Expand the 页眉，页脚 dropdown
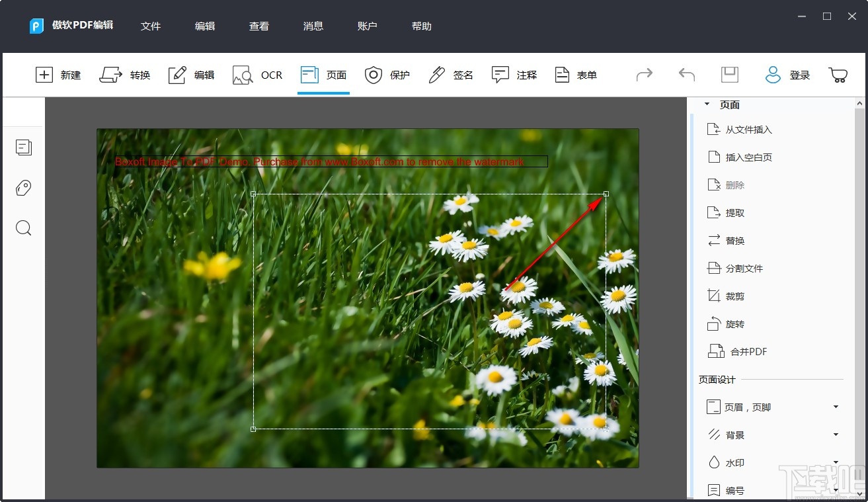Image resolution: width=868 pixels, height=502 pixels. (x=836, y=407)
